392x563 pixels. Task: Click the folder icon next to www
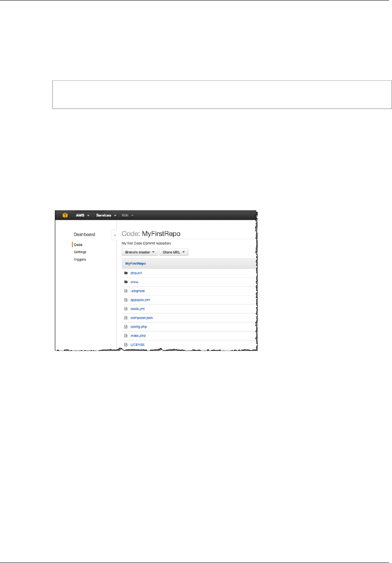click(x=126, y=282)
